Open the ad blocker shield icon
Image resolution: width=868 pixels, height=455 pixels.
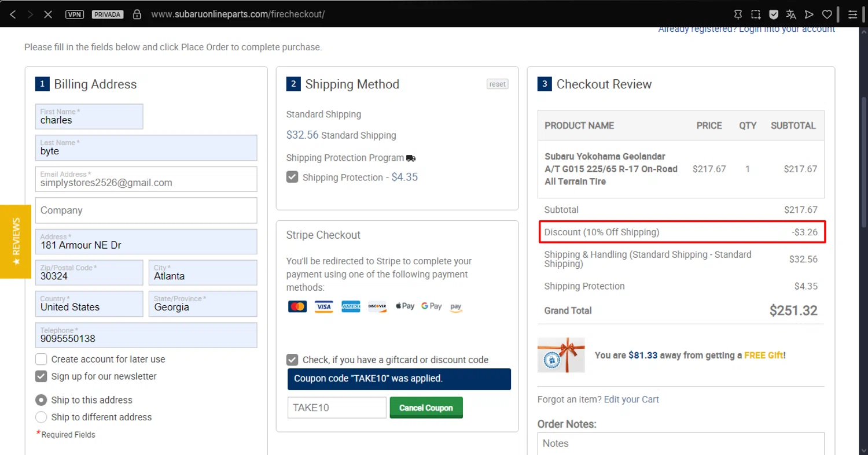click(774, 14)
